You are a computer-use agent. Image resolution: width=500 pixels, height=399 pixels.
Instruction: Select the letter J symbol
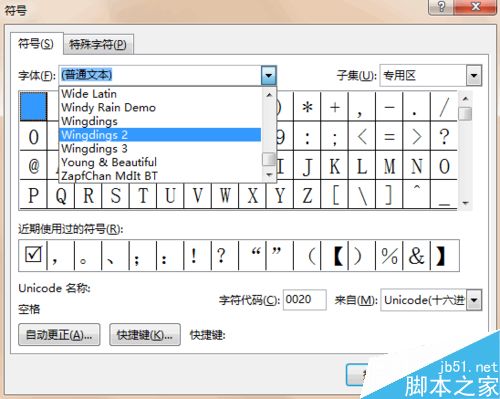[307, 166]
